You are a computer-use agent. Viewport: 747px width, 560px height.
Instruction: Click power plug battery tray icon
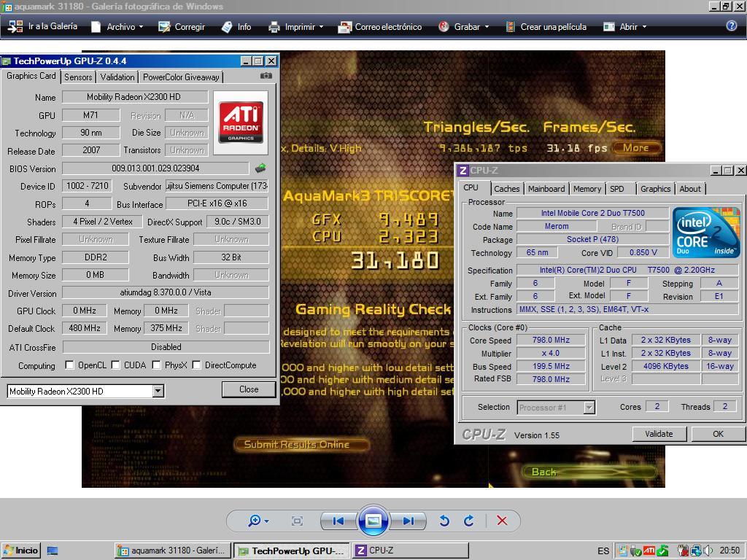coord(683,551)
